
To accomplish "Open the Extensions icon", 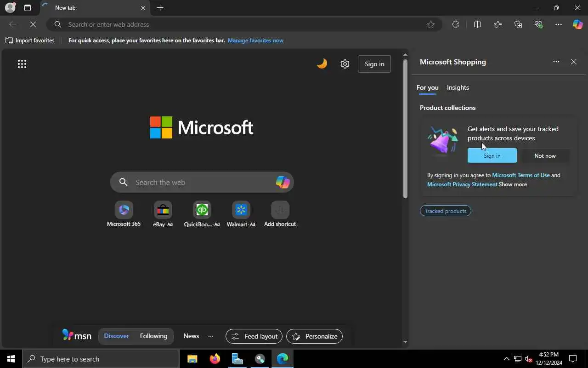I will 455,24.
